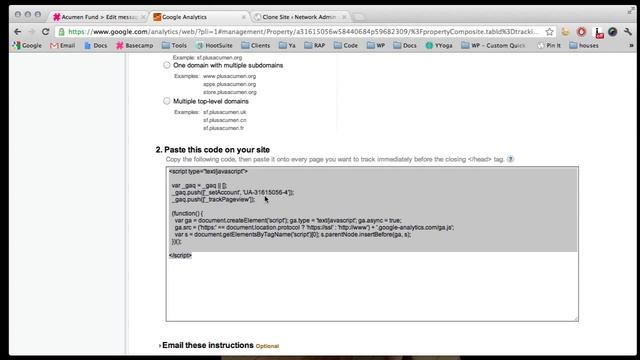The image size is (640, 360).
Task: Expand the Tools bookmark folder
Action: 174,45
